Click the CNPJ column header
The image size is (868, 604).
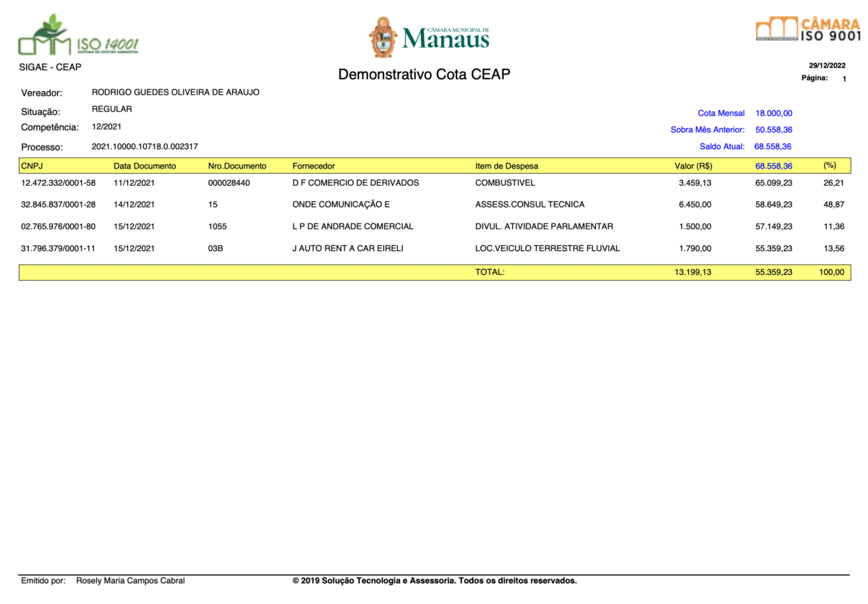coord(32,166)
